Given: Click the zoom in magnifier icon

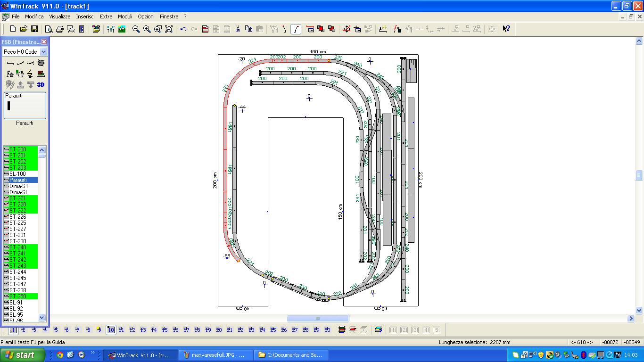Looking at the screenshot, I should click(x=147, y=29).
